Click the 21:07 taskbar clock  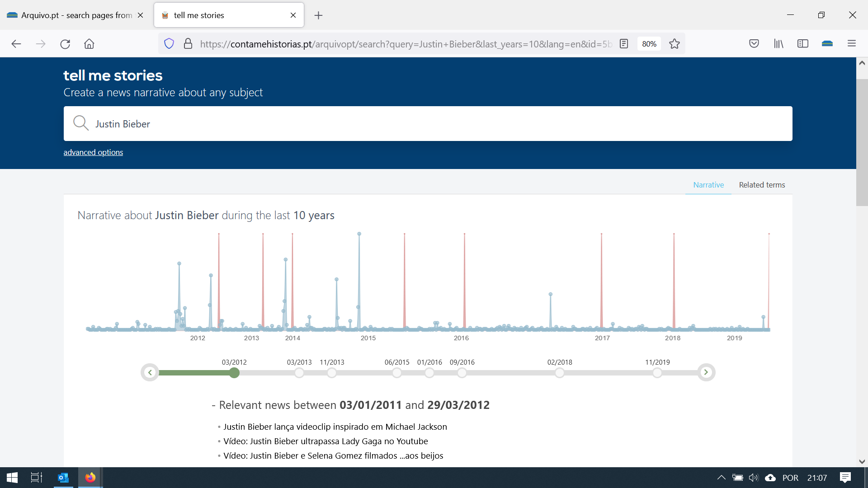[x=817, y=478]
